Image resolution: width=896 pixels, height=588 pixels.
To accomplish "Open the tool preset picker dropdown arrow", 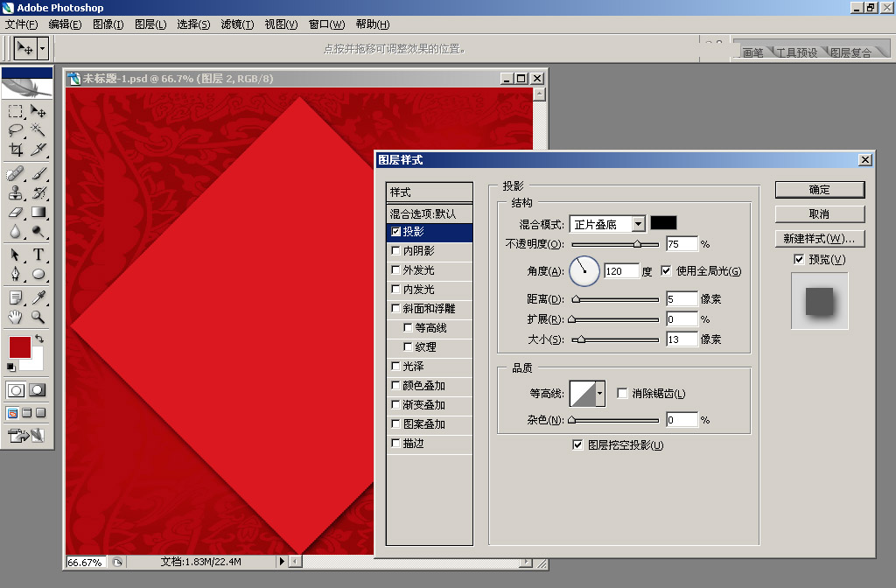I will pos(43,49).
